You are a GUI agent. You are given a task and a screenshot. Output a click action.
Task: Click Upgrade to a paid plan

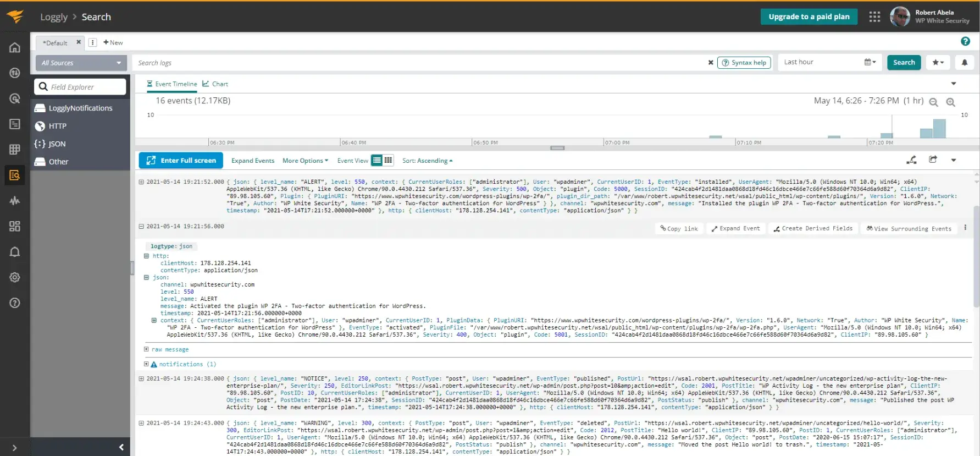809,17
